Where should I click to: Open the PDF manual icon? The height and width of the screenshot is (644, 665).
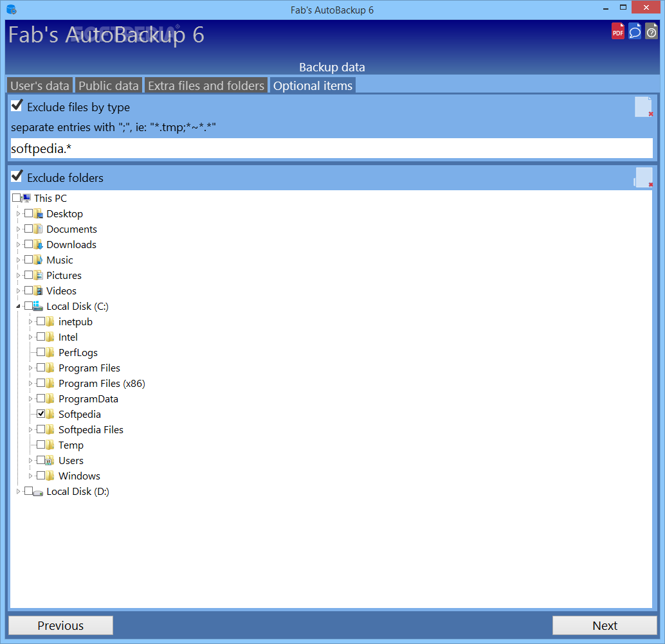618,31
